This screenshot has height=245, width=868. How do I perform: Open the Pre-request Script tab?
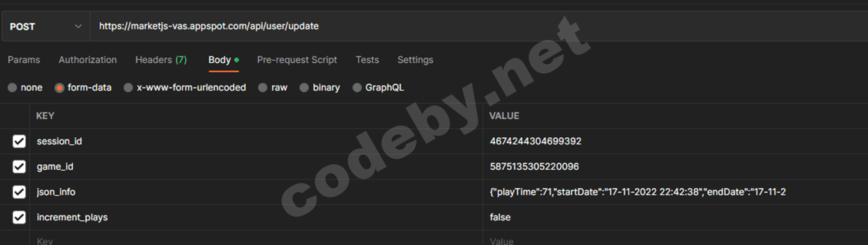(297, 60)
